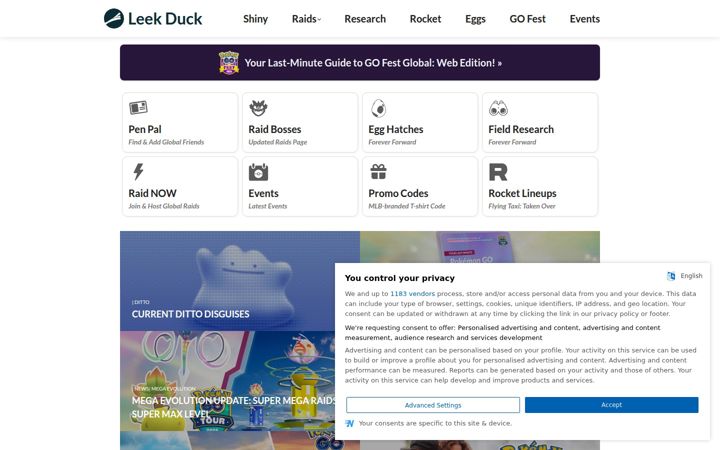The height and width of the screenshot is (450, 720).
Task: Click the Egg Hatches egg icon
Action: pyautogui.click(x=378, y=108)
